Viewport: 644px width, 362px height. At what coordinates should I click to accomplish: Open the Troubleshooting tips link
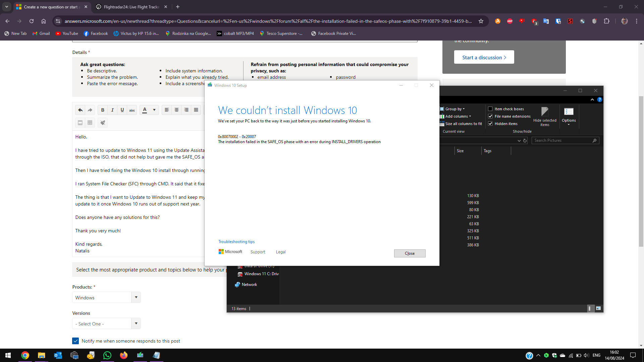(x=236, y=241)
